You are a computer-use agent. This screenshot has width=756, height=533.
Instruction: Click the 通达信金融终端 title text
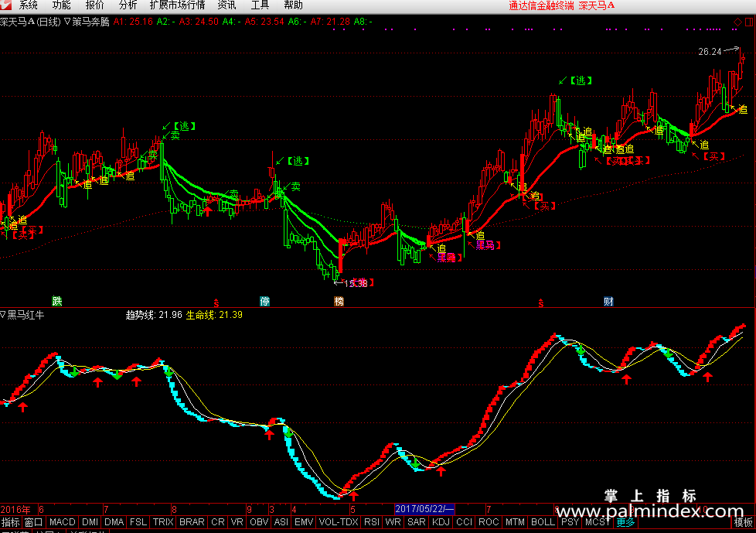click(541, 5)
